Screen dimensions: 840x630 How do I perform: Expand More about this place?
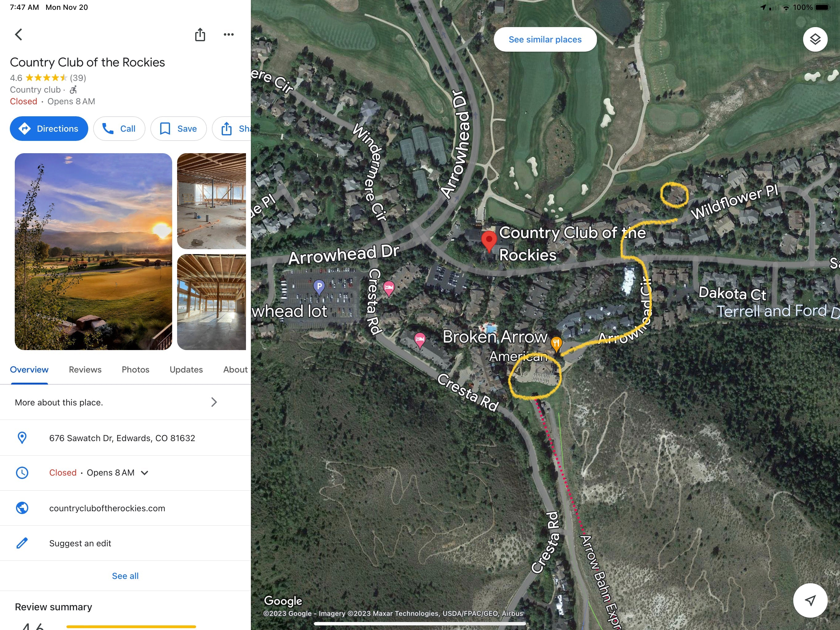pos(125,402)
